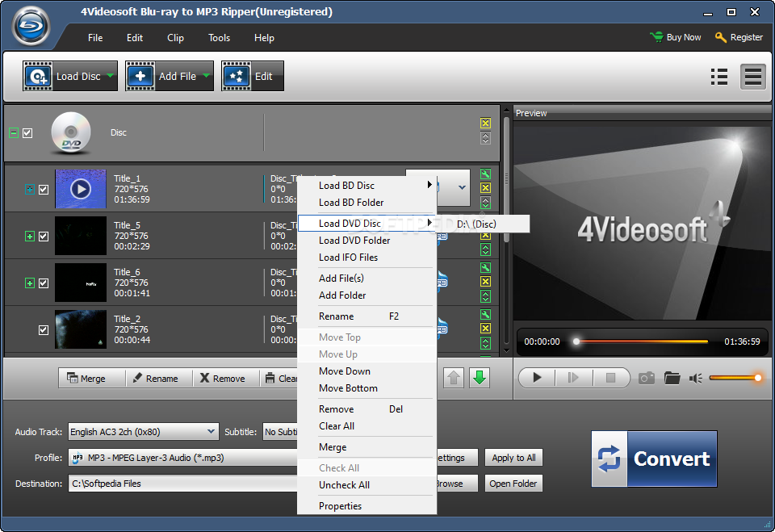Click the move up arrow icon
Viewport: 775px width, 532px height.
(453, 379)
